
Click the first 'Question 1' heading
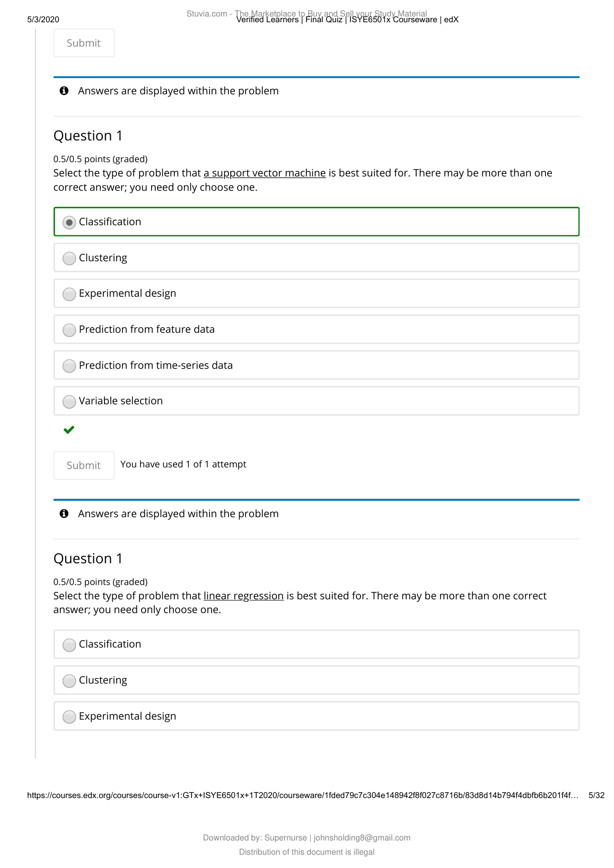[x=88, y=136]
